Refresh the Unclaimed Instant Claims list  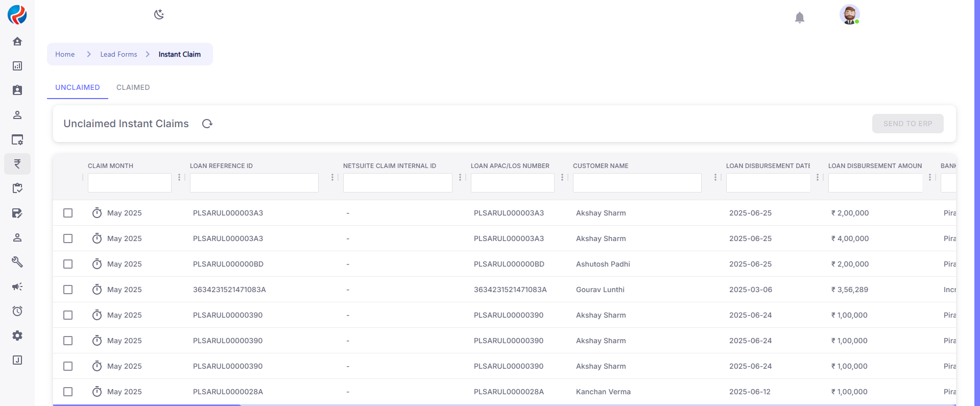[207, 124]
